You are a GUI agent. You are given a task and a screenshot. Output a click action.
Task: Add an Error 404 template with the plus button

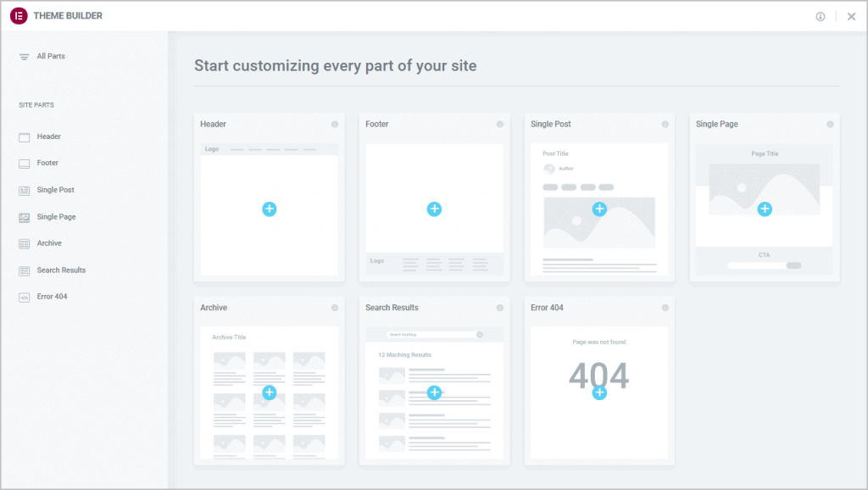pyautogui.click(x=599, y=393)
